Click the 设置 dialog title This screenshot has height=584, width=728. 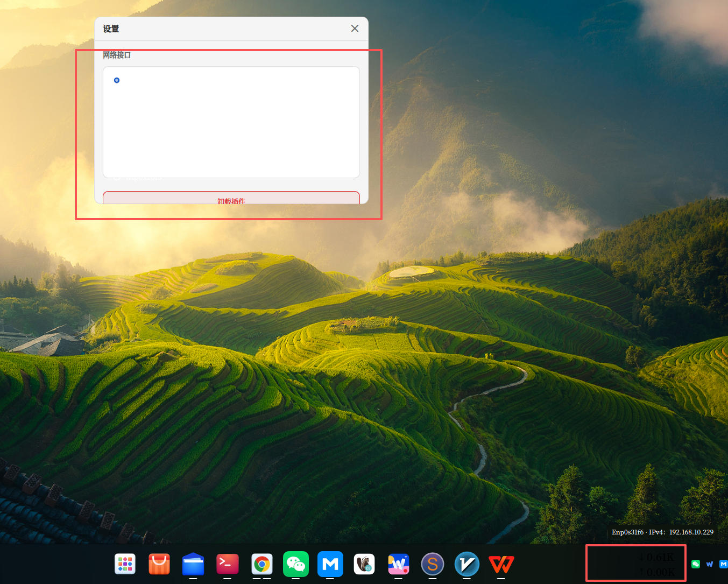111,29
